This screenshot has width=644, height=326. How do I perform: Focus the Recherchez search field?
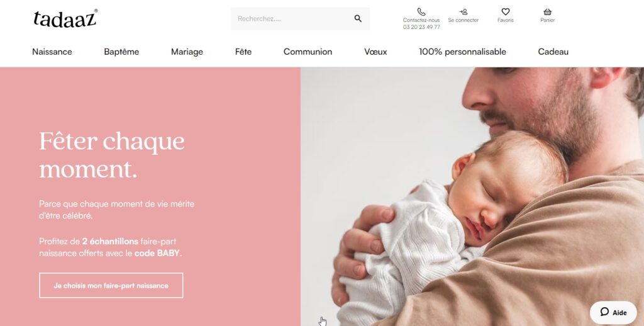pyautogui.click(x=292, y=19)
